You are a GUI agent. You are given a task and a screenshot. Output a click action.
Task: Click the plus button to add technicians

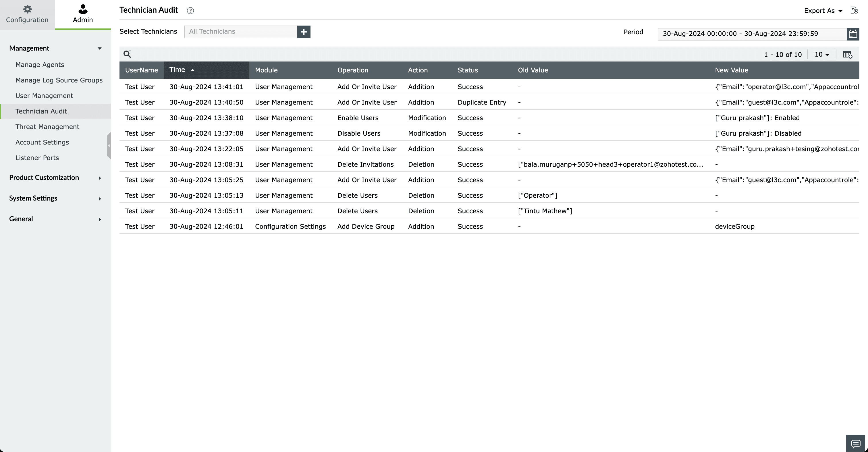click(304, 32)
